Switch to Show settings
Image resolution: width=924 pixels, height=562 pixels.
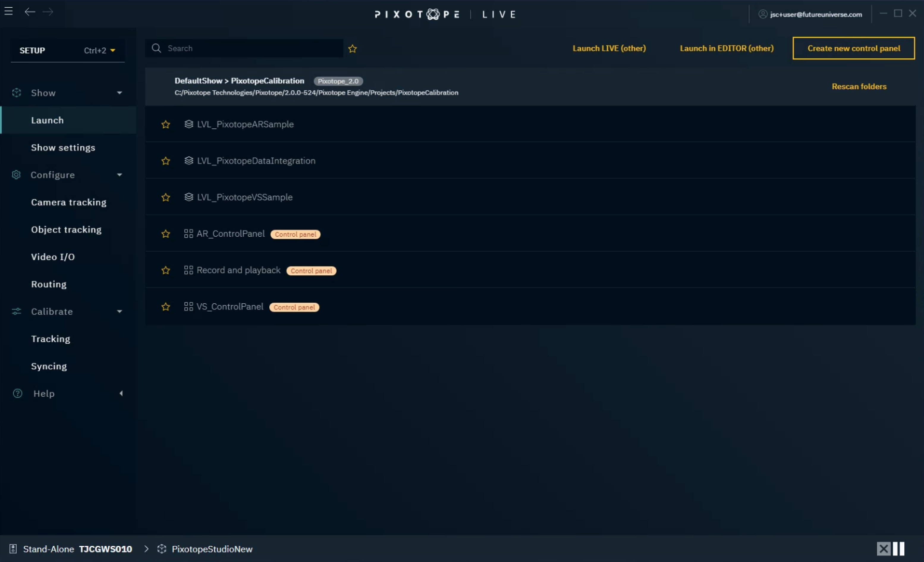pos(63,147)
